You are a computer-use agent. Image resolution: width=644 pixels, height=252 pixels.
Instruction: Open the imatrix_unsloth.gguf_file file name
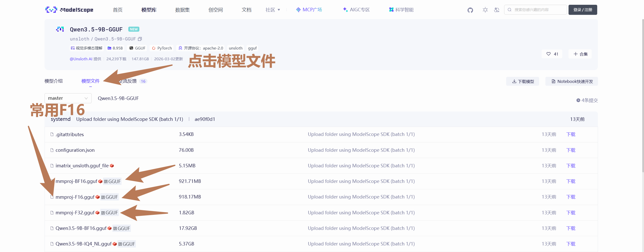(x=82, y=166)
